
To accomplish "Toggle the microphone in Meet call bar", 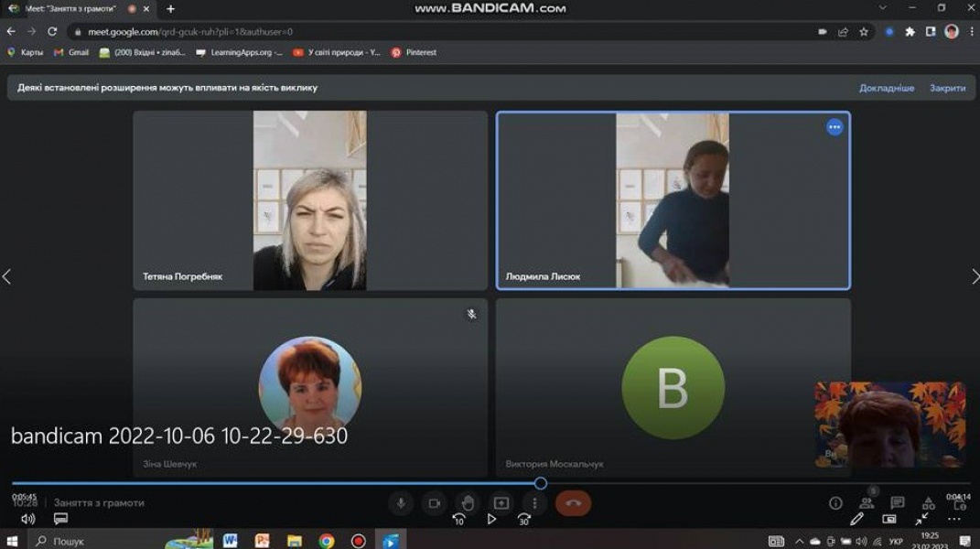I will click(400, 503).
